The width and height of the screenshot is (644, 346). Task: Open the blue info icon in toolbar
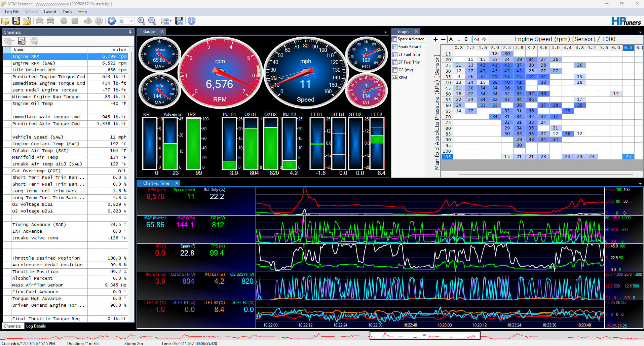tap(191, 21)
